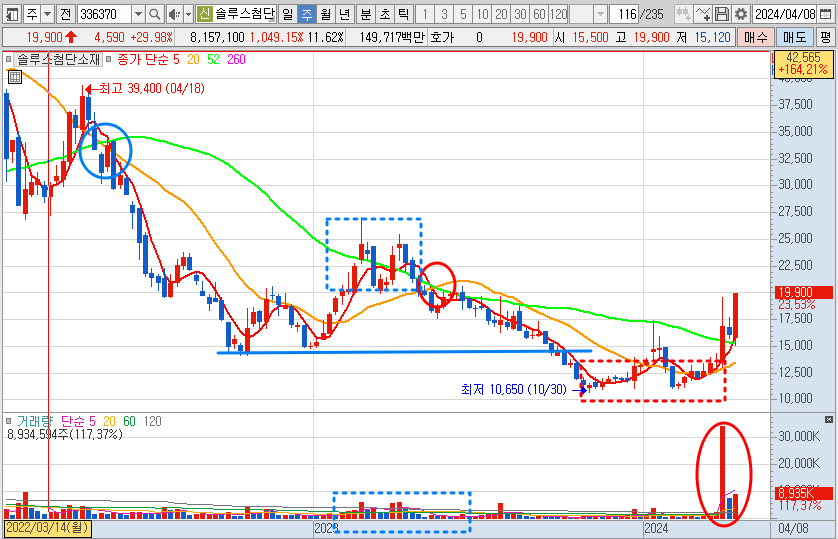Viewport: 838px width, 539px height.
Task: Click the green 52 moving average label
Action: (x=213, y=59)
